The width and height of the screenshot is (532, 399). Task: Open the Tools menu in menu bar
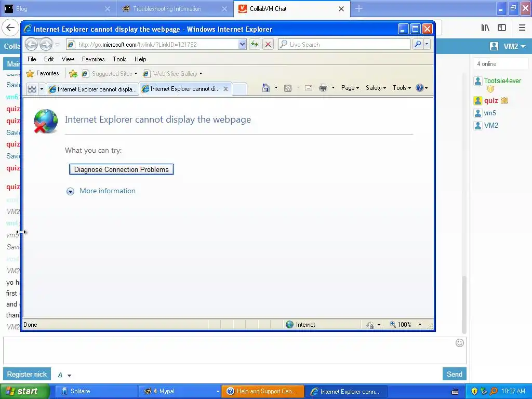pyautogui.click(x=120, y=59)
